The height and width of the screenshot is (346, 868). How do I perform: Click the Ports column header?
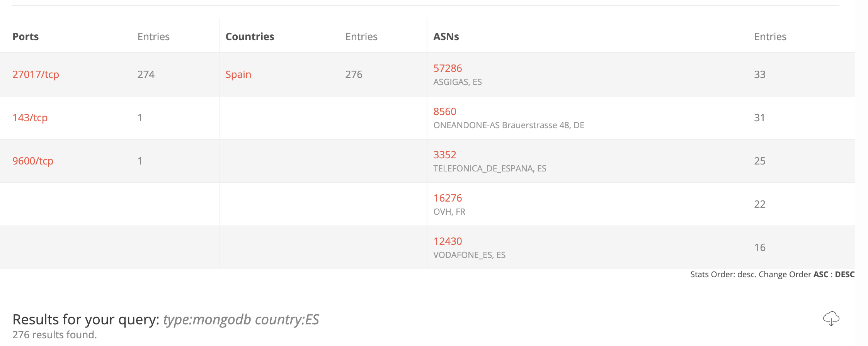26,37
